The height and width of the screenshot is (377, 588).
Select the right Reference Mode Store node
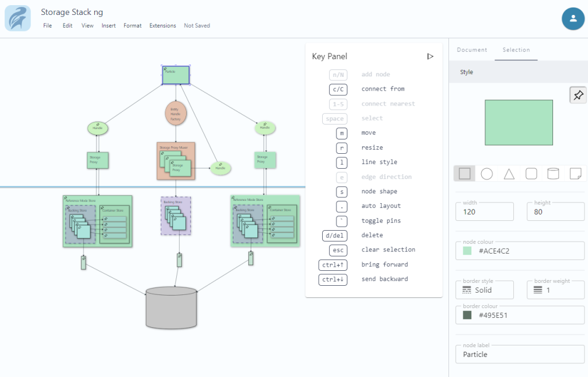[265, 221]
